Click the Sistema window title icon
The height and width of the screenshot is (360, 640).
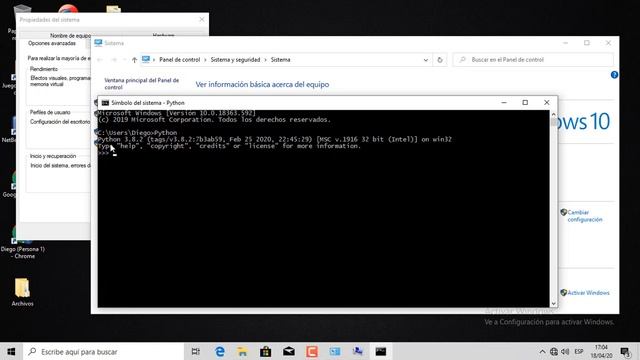[x=98, y=42]
